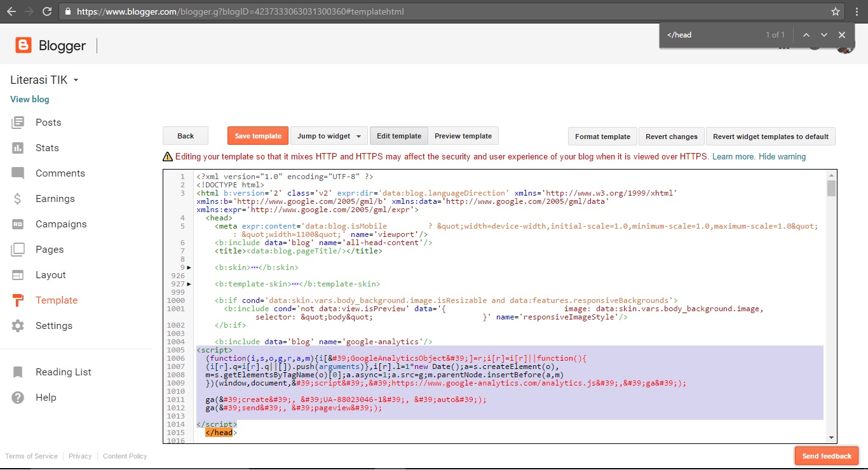Open Comments via its speech bubble icon
This screenshot has width=868, height=470.
[18, 173]
